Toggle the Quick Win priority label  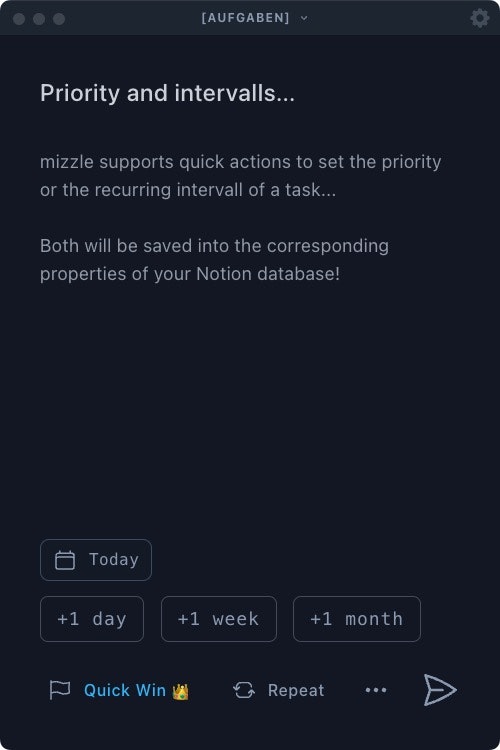(x=125, y=690)
